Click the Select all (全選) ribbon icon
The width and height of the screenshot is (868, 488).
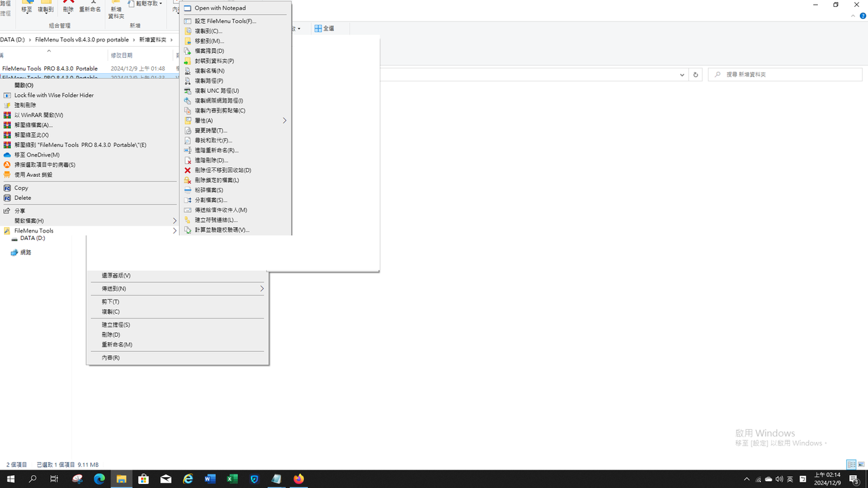(325, 28)
